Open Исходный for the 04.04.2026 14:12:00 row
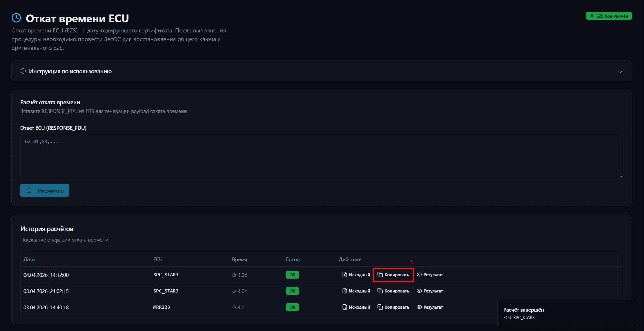The width and height of the screenshot is (644, 331). pyautogui.click(x=356, y=275)
